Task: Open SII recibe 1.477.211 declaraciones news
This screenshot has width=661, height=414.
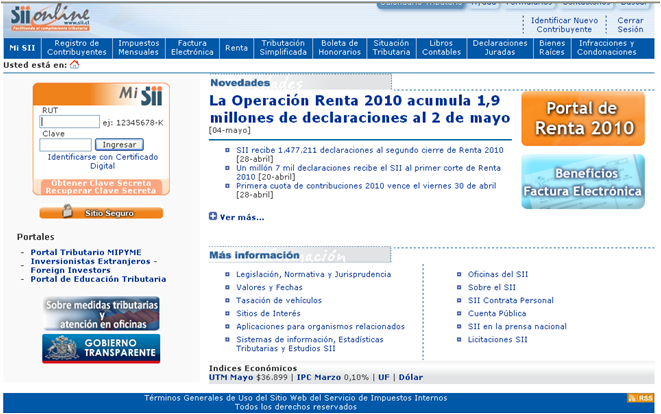Action: (x=370, y=150)
